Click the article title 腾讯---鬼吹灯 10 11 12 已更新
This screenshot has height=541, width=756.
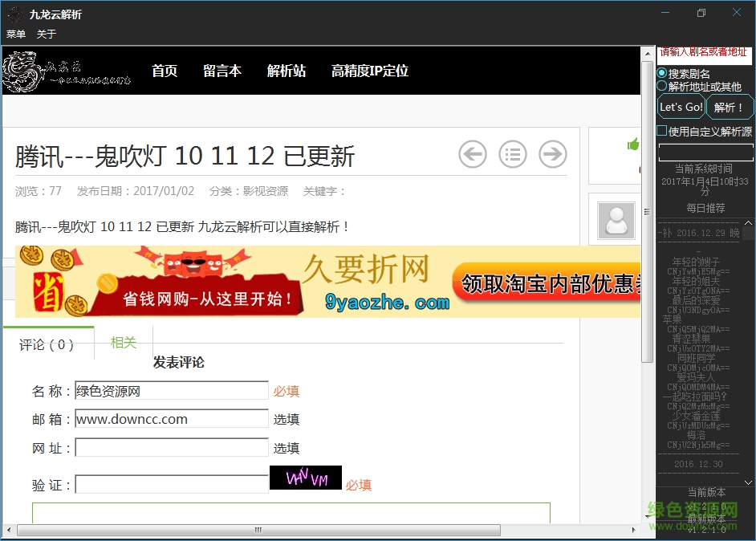click(x=185, y=157)
